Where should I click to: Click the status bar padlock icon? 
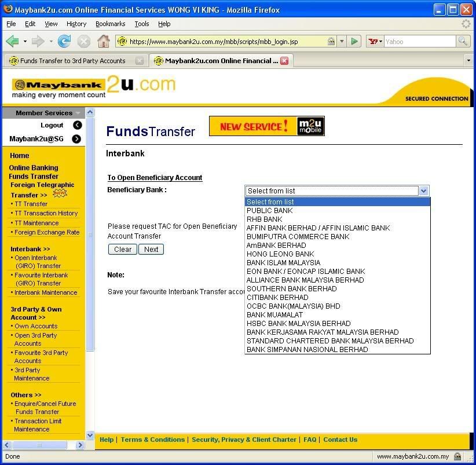coord(457,456)
